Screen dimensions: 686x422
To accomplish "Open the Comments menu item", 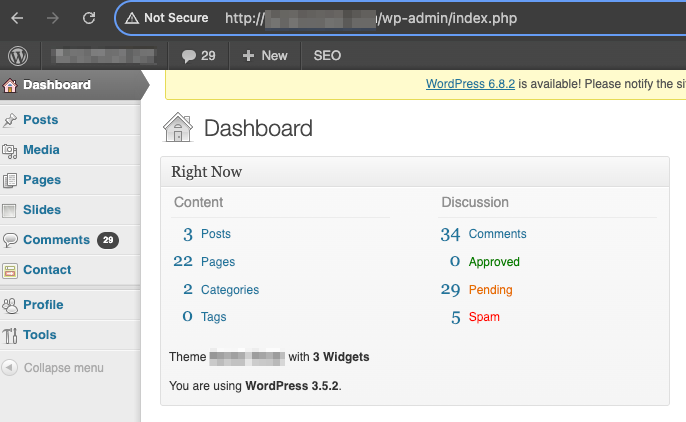I will click(x=56, y=240).
